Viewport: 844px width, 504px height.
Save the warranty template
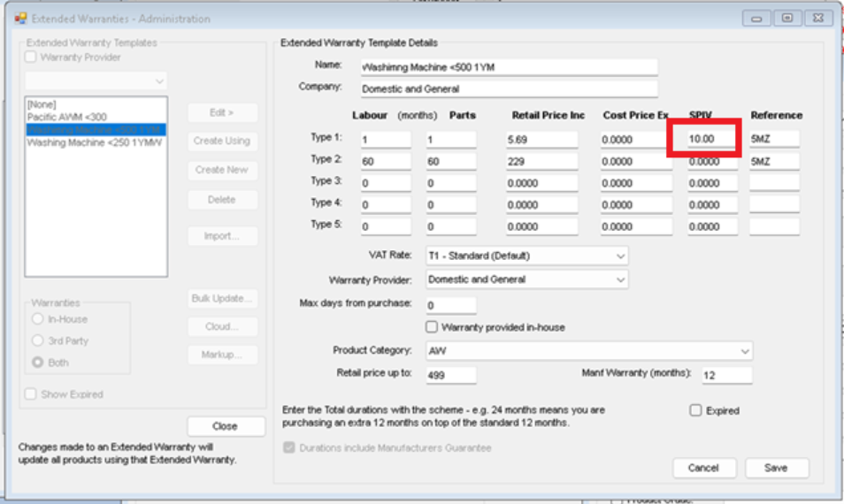pyautogui.click(x=776, y=468)
